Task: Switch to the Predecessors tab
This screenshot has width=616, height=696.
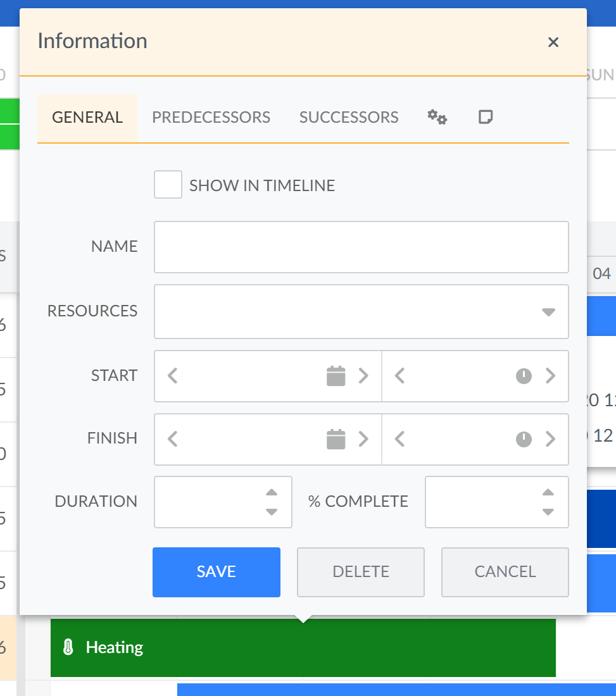Action: pyautogui.click(x=211, y=118)
